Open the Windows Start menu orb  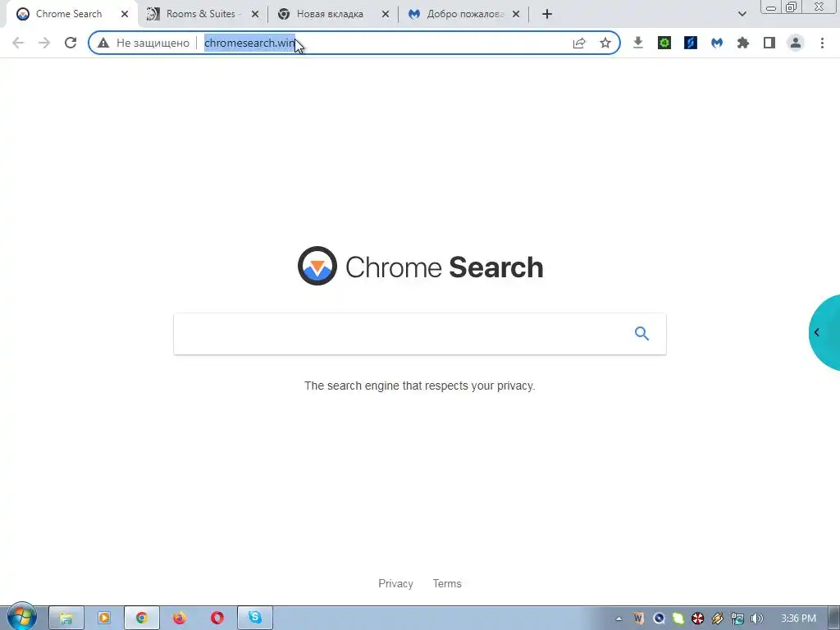coord(21,617)
